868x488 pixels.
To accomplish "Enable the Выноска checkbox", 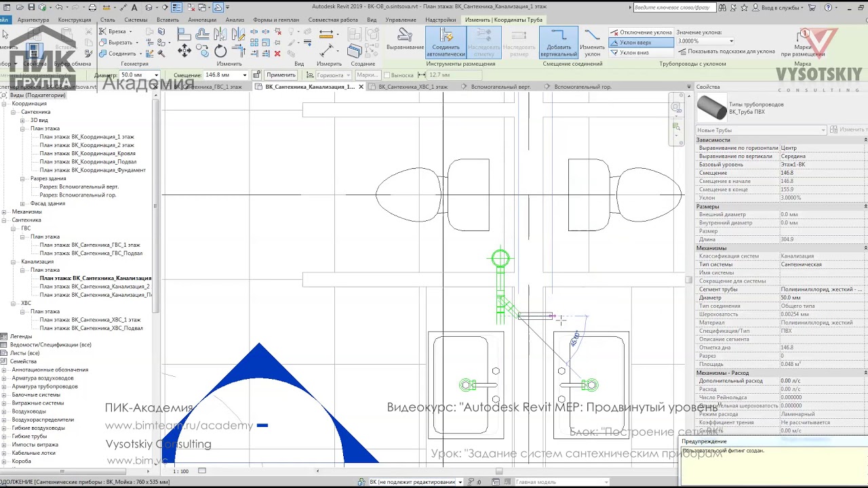I will coord(387,75).
